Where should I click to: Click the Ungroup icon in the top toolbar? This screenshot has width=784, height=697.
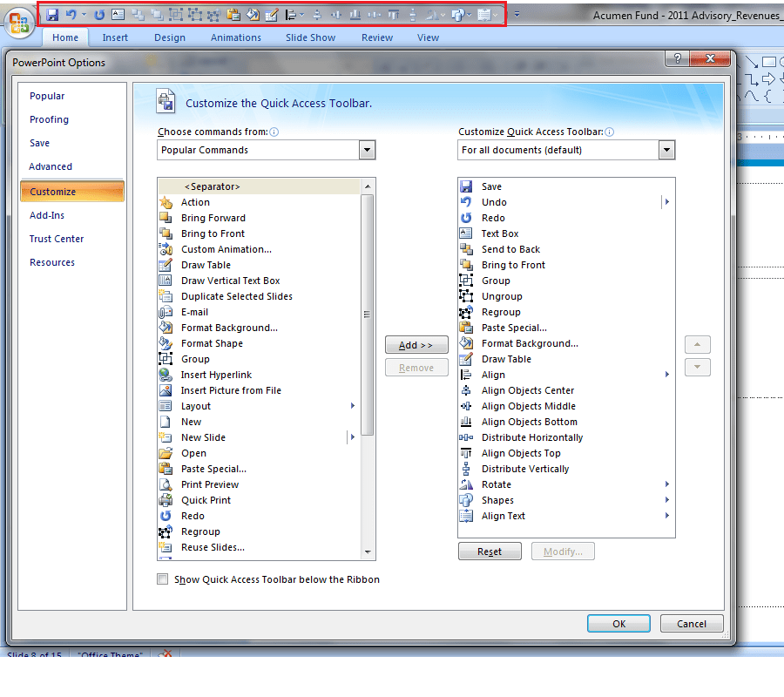pos(194,15)
